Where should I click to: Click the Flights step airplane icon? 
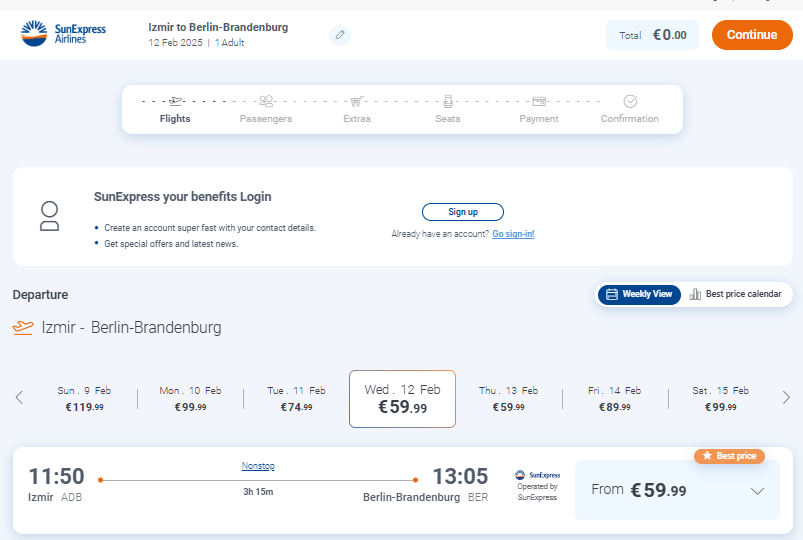point(176,101)
